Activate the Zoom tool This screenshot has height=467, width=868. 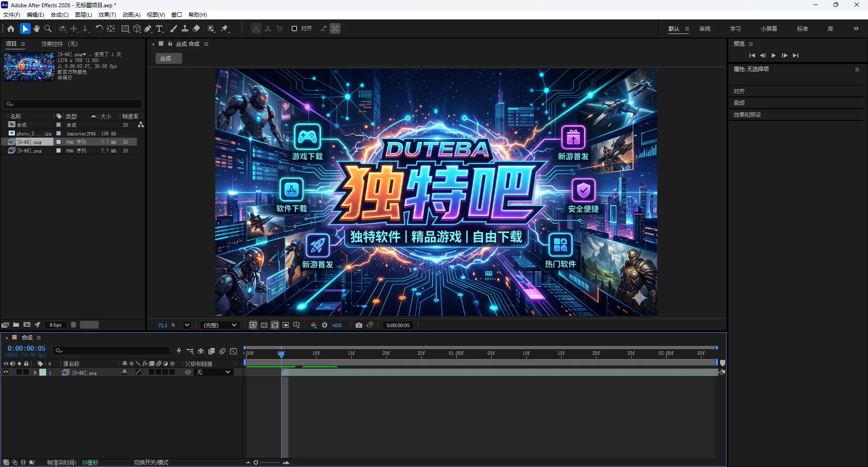(47, 29)
